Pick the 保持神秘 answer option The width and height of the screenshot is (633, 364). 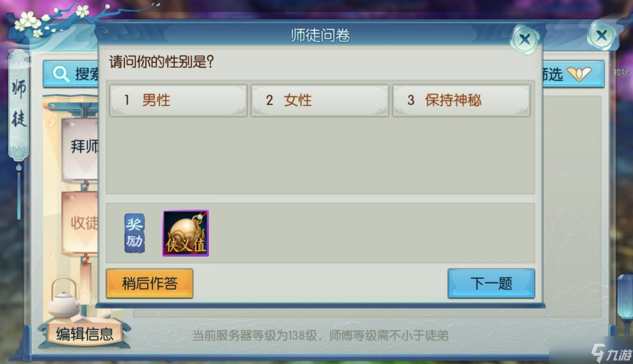tap(461, 100)
